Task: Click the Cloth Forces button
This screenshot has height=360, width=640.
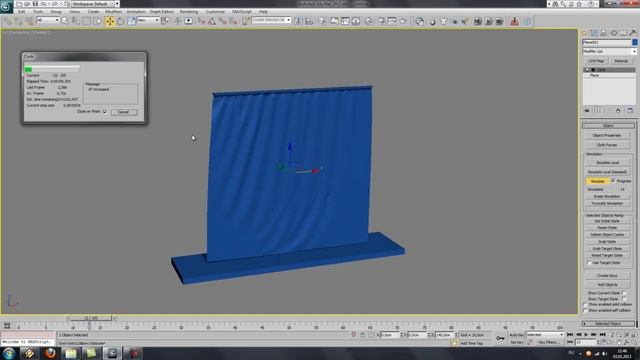Action: [607, 145]
